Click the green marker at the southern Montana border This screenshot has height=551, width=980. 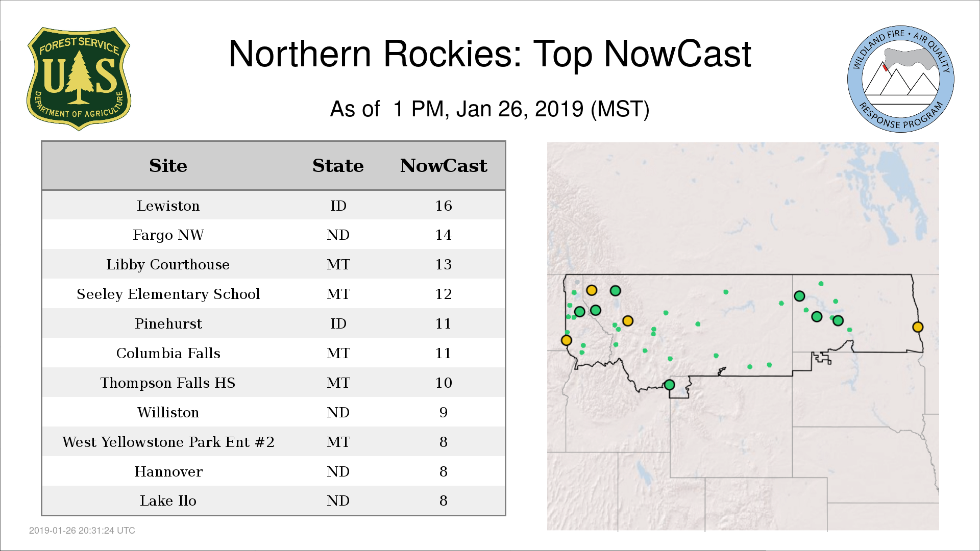coord(669,385)
